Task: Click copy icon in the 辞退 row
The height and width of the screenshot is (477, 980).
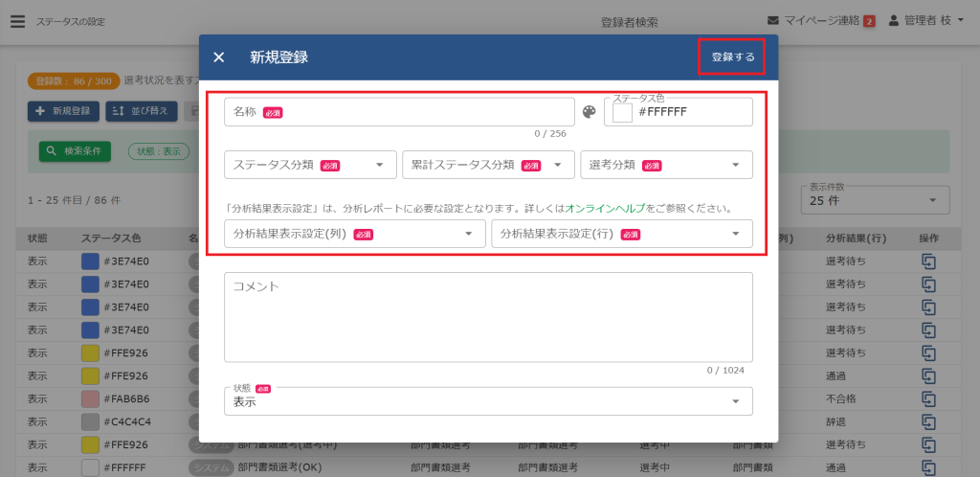Action: (x=928, y=421)
